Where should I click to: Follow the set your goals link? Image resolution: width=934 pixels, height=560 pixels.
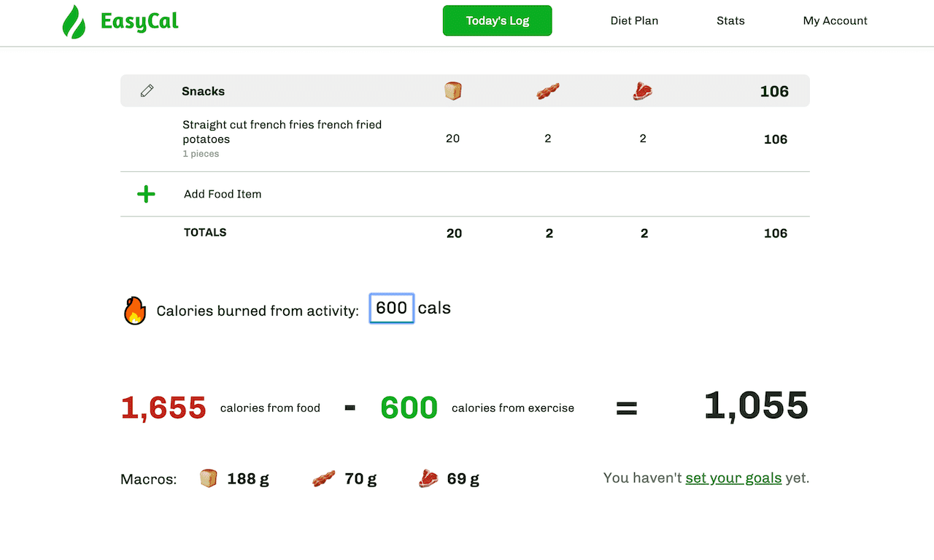733,478
